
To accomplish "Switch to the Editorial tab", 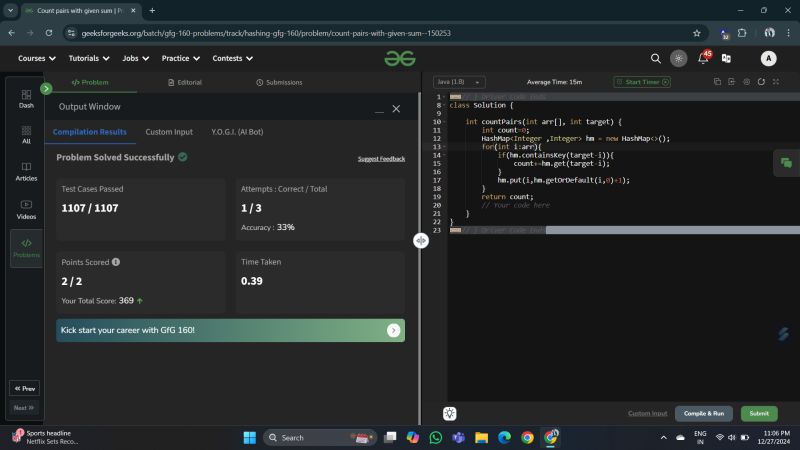I will [x=184, y=82].
